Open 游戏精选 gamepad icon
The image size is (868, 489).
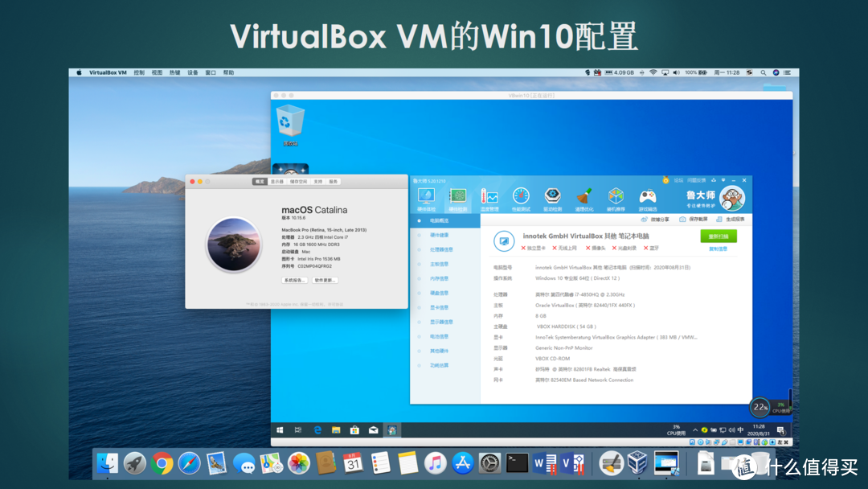pos(648,199)
